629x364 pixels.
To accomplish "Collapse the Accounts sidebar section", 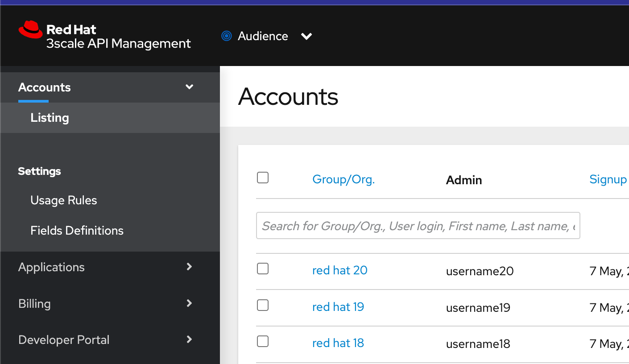I will 189,87.
